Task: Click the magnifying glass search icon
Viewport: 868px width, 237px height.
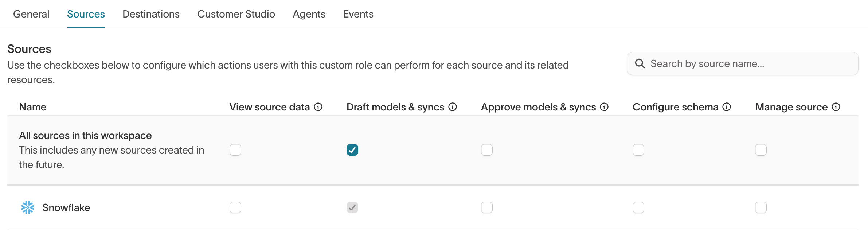Action: pos(640,63)
